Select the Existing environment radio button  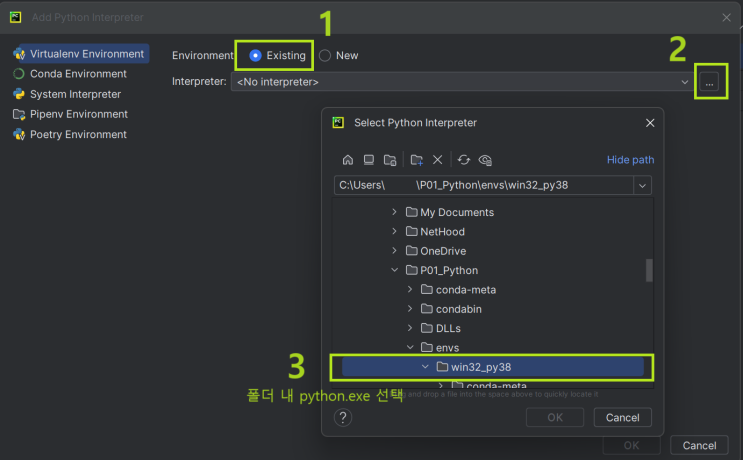(255, 55)
